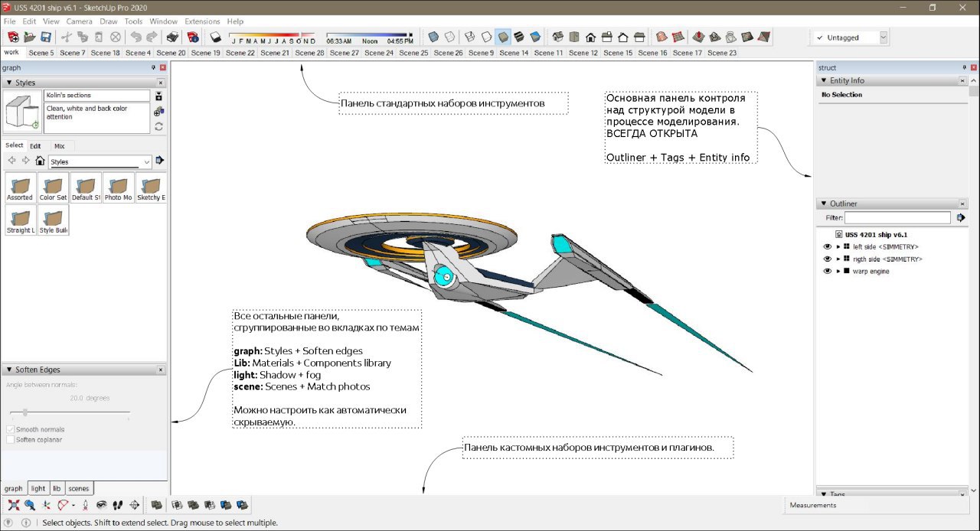The height and width of the screenshot is (531, 980).
Task: Expand rigth side <SIMMETRY> tree node
Action: tap(838, 259)
